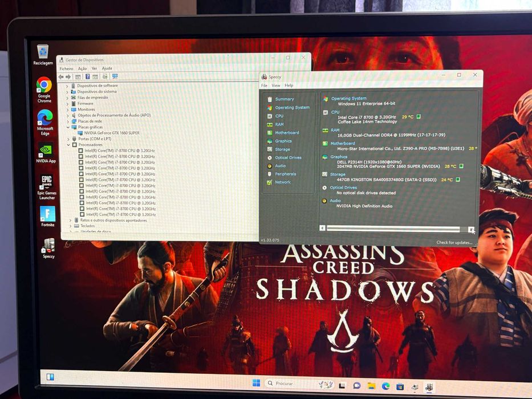Open the Ação menu in Device Manager
The width and height of the screenshot is (532, 399).
pyautogui.click(x=83, y=68)
